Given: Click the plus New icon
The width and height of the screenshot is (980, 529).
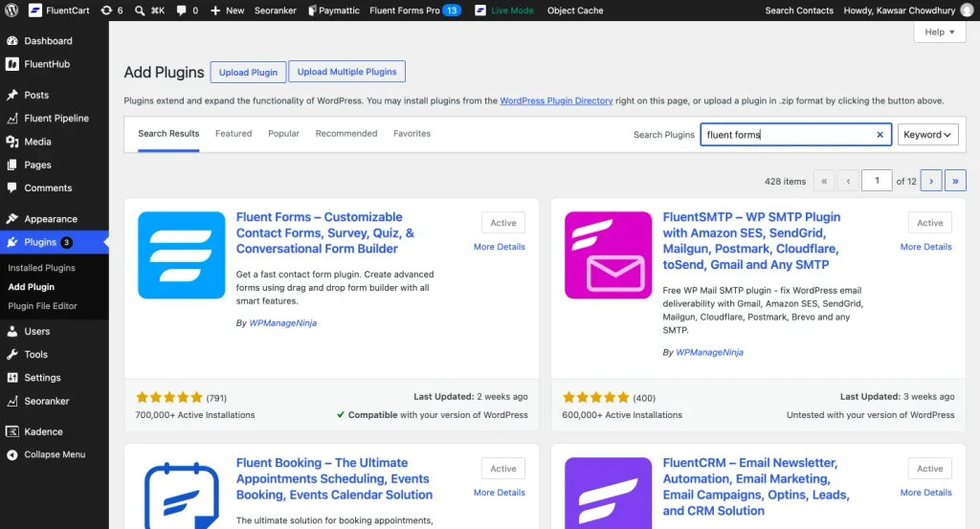Looking at the screenshot, I should tap(215, 10).
